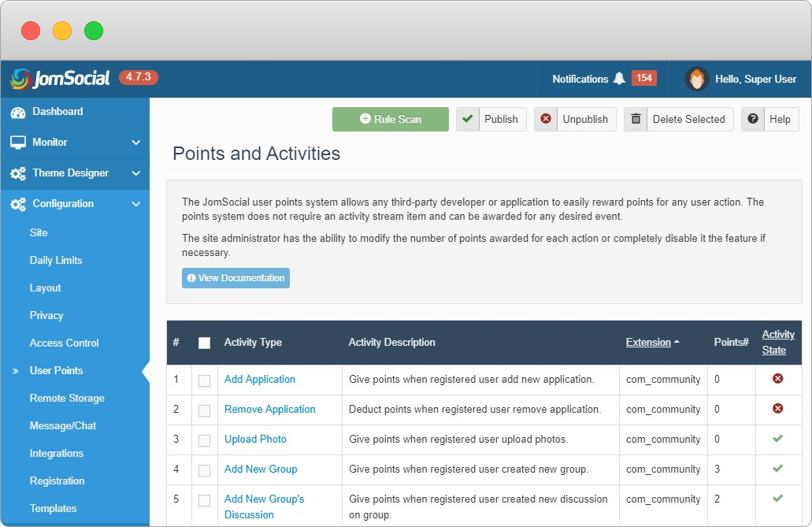Expand the Theme Designer menu chevron
The height and width of the screenshot is (527, 812).
pyautogui.click(x=135, y=173)
